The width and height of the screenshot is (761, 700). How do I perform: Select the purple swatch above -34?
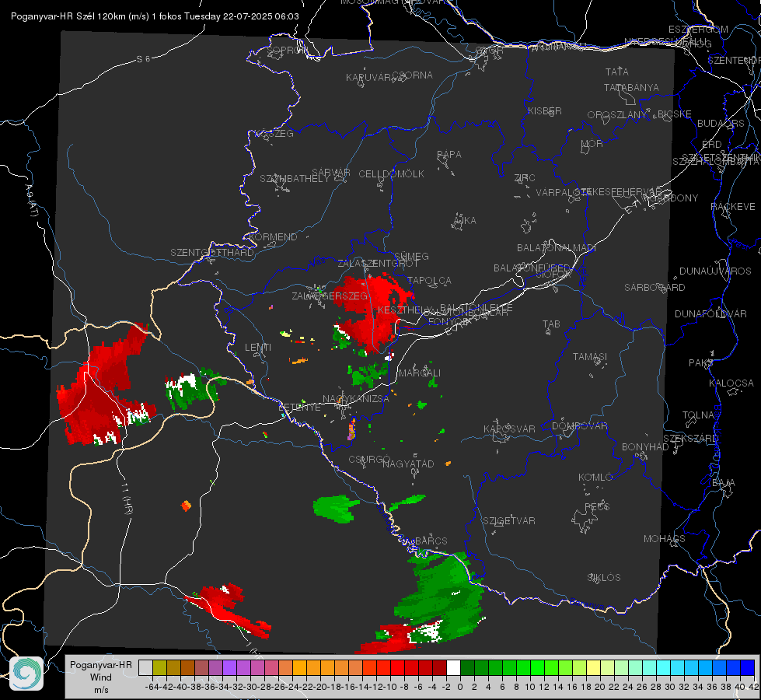pyautogui.click(x=229, y=667)
